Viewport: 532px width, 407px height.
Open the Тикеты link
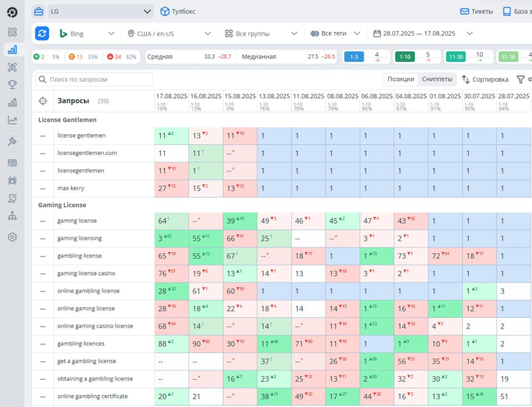(476, 11)
